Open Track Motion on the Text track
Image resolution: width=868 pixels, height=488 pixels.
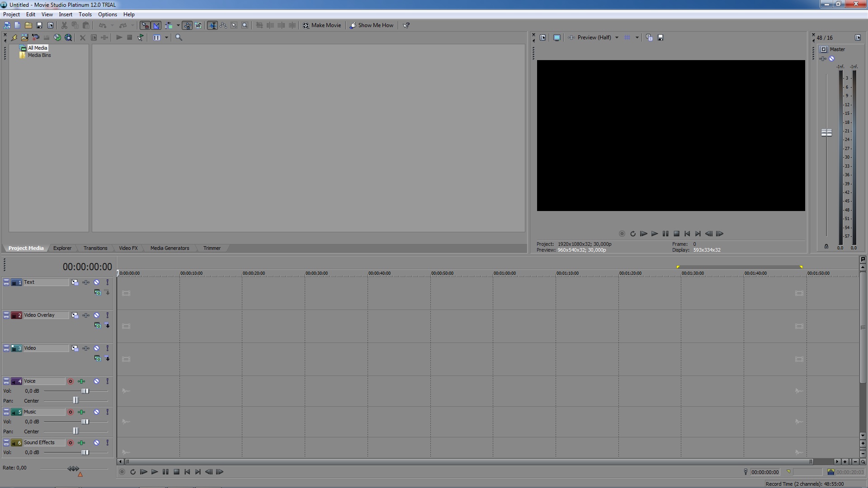click(75, 282)
